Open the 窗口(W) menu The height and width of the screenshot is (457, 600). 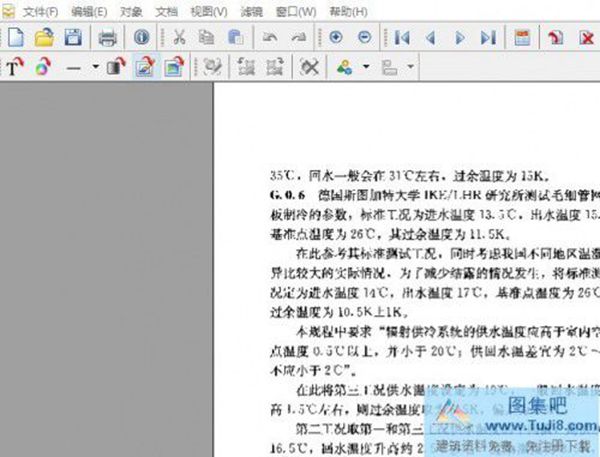point(296,12)
